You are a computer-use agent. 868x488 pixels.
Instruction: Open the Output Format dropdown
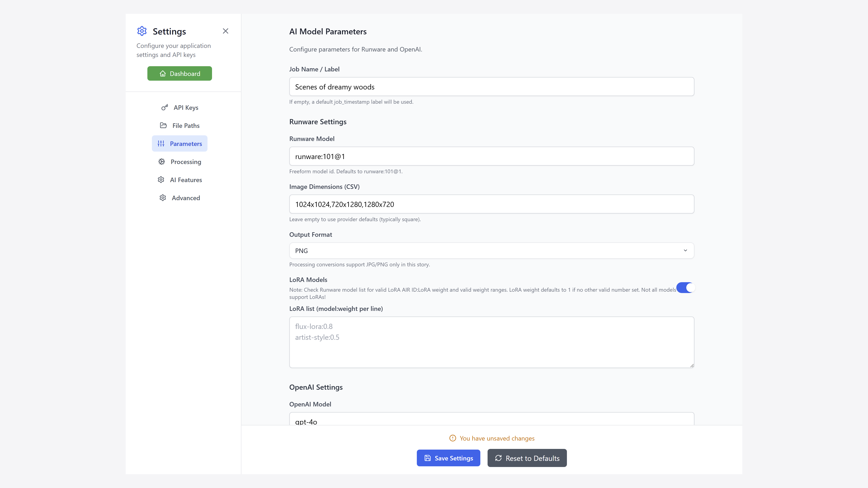pyautogui.click(x=491, y=251)
